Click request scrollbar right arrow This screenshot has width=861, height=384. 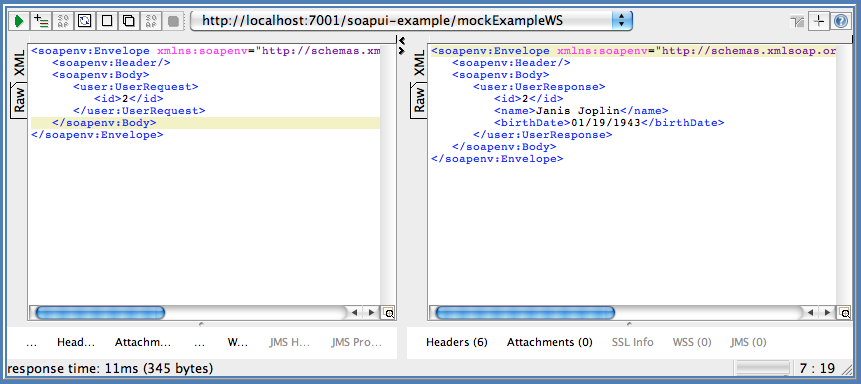click(x=371, y=313)
